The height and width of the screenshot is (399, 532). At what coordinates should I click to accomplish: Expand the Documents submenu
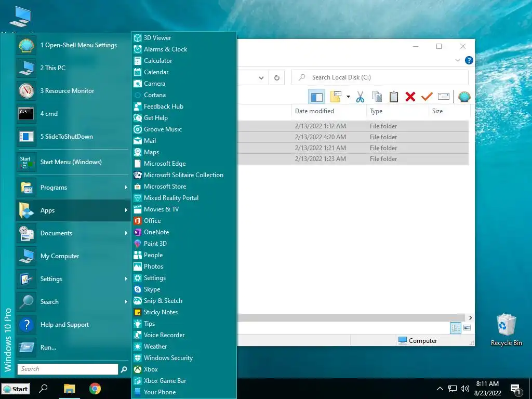coord(72,233)
